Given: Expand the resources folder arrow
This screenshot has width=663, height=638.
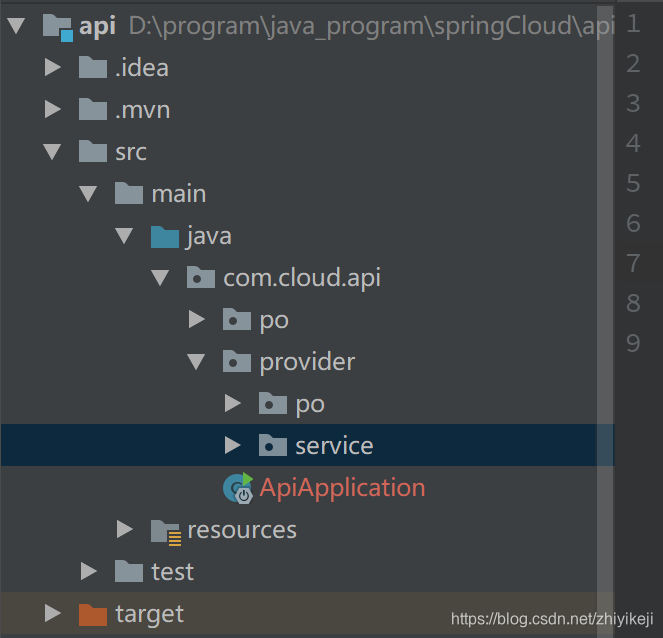Looking at the screenshot, I should [125, 529].
